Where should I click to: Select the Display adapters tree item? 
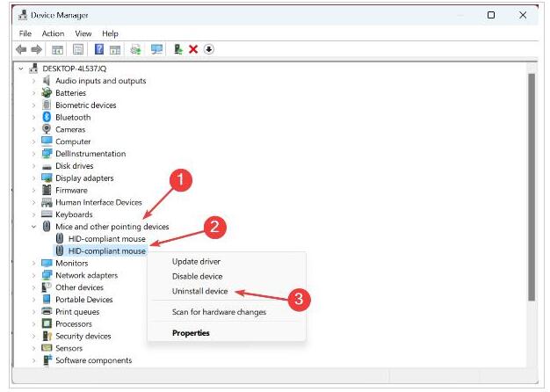[83, 178]
